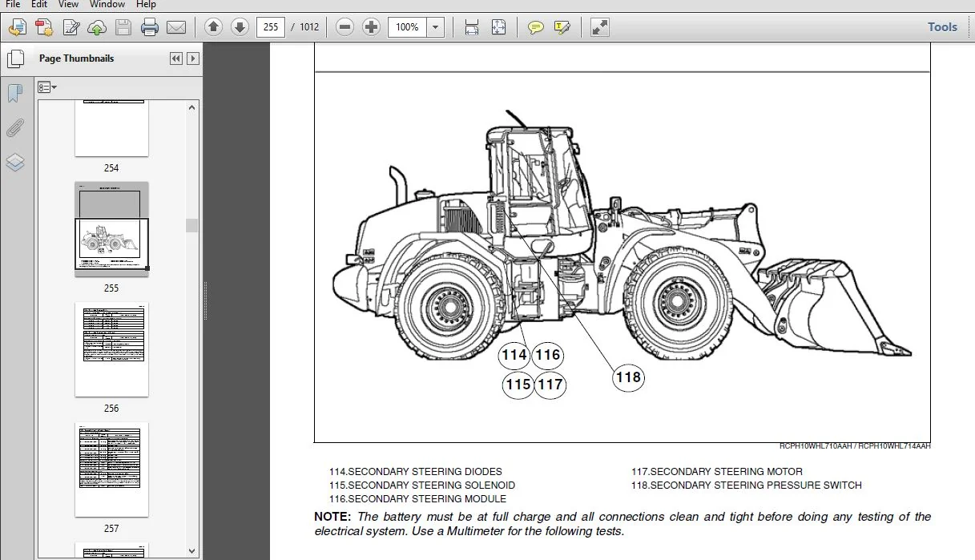Image resolution: width=975 pixels, height=560 pixels.
Task: Open the Help menu
Action: [x=146, y=4]
